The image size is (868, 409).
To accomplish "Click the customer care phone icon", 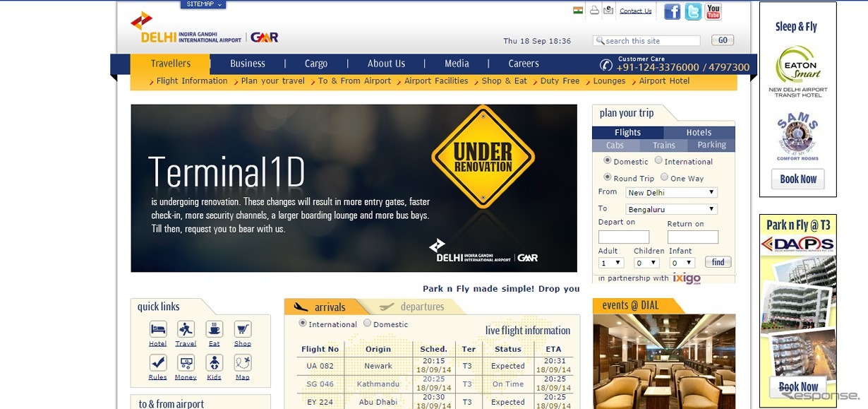I will pyautogui.click(x=606, y=65).
